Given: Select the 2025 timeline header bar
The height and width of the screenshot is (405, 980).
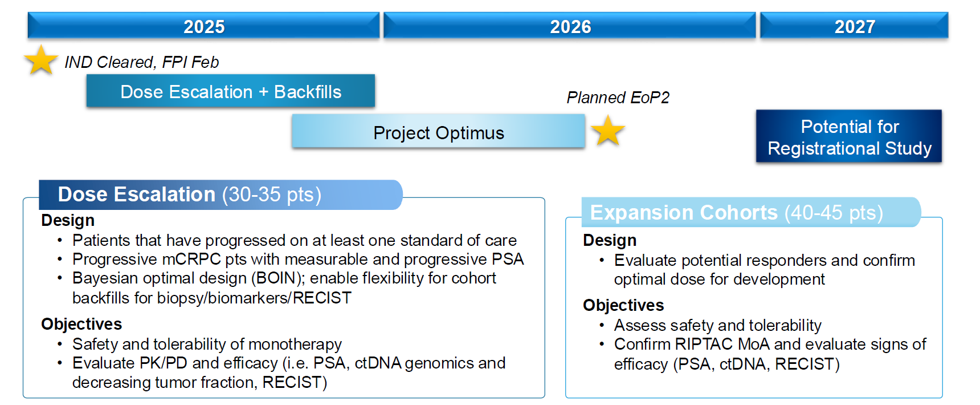Looking at the screenshot, I should (203, 26).
